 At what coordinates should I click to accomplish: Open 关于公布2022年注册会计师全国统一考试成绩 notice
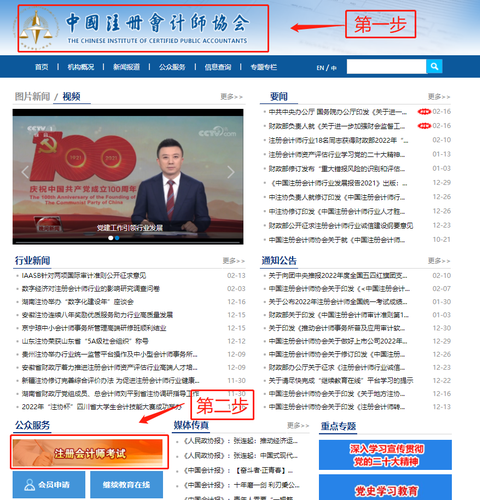click(338, 302)
